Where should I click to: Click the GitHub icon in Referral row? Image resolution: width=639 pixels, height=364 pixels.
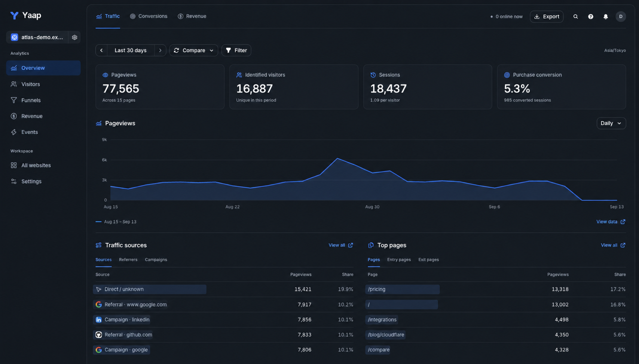coord(99,335)
